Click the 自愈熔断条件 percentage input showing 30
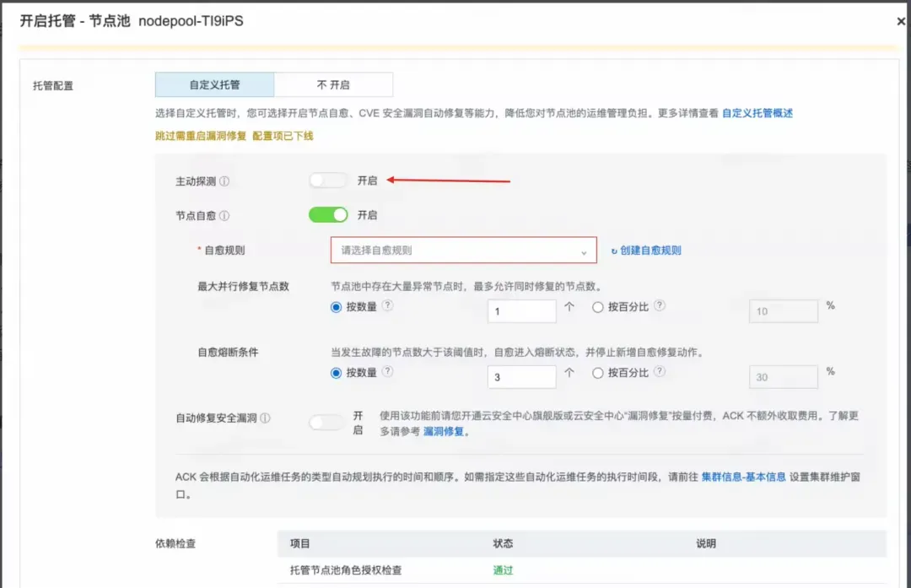The image size is (911, 588). coord(783,377)
